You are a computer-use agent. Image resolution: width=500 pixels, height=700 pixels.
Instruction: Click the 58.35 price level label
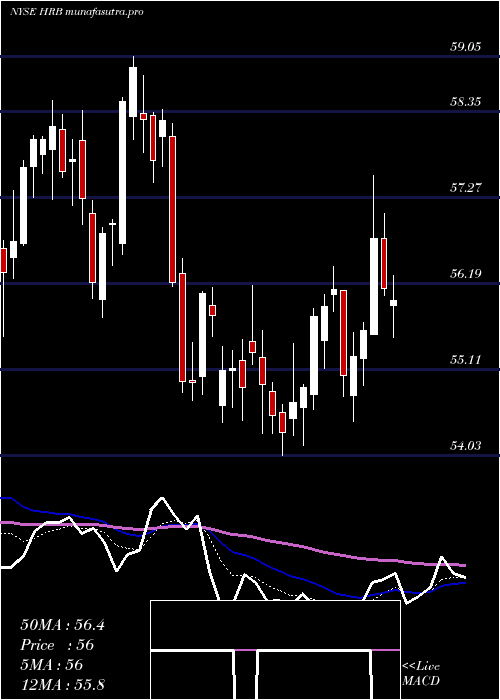pyautogui.click(x=465, y=102)
